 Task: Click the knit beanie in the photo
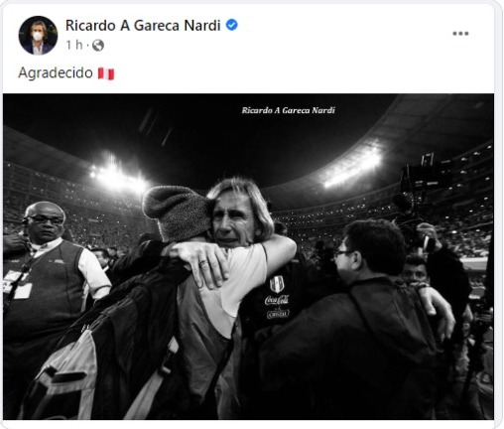(x=176, y=212)
